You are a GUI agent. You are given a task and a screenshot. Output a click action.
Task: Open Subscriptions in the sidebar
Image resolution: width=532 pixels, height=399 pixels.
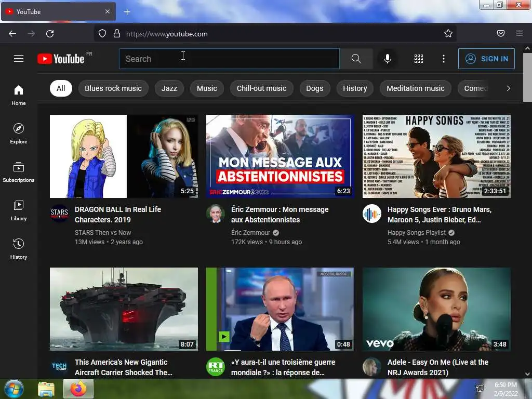(19, 172)
